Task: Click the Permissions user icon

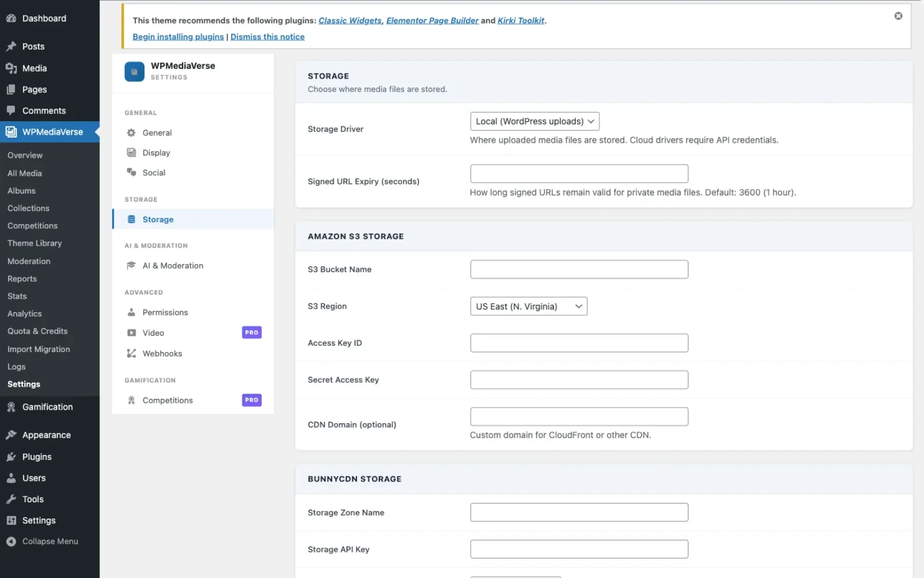Action: pos(131,312)
